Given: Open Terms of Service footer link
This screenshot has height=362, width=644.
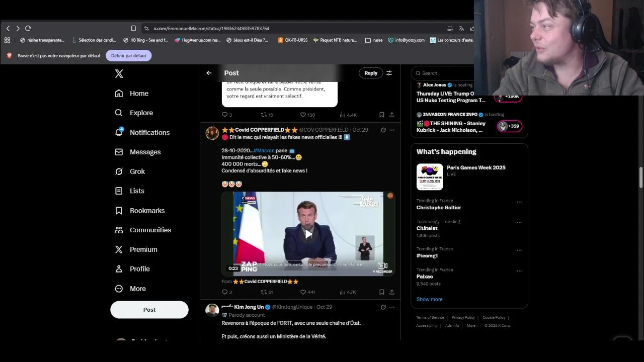Looking at the screenshot, I should (430, 317).
